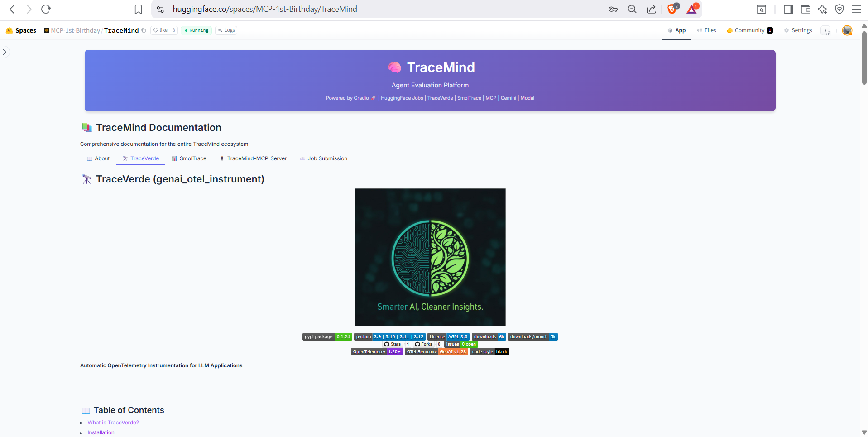The image size is (868, 437).
Task: Share this page via the share icon
Action: tap(652, 9)
